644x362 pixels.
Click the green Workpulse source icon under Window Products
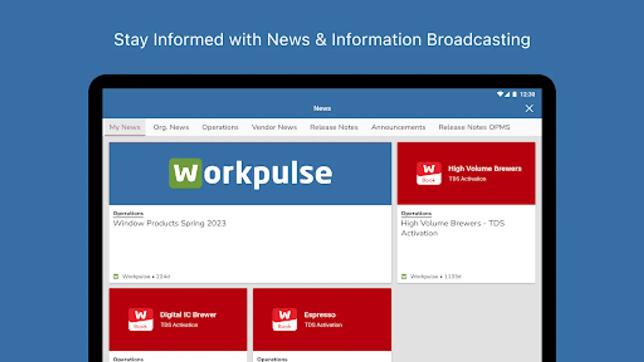click(x=116, y=276)
